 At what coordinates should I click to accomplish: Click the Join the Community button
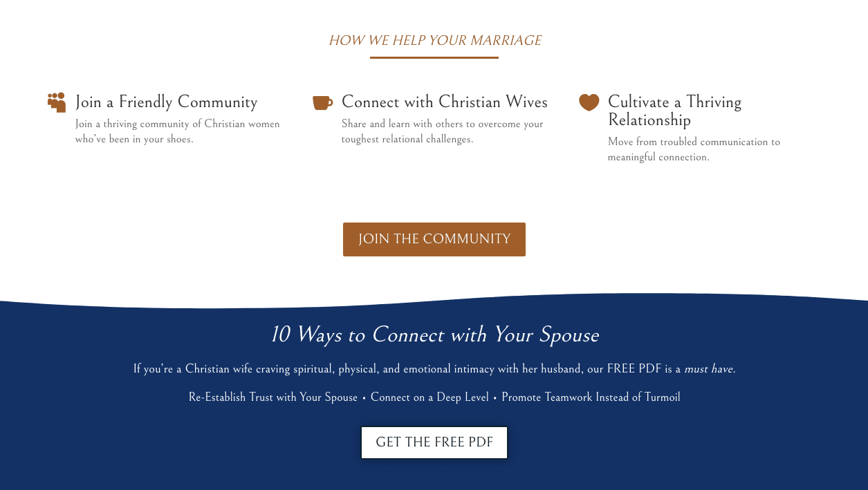click(x=434, y=239)
